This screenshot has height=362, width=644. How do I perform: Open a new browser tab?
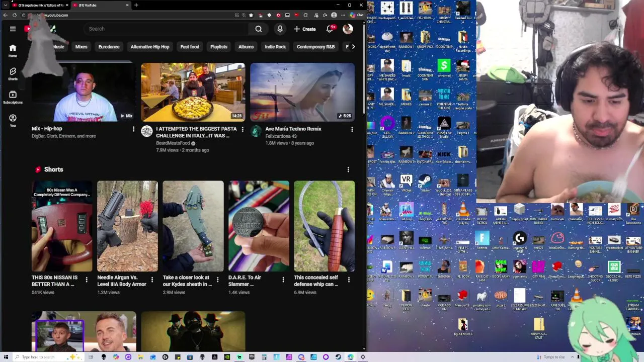pos(136,5)
